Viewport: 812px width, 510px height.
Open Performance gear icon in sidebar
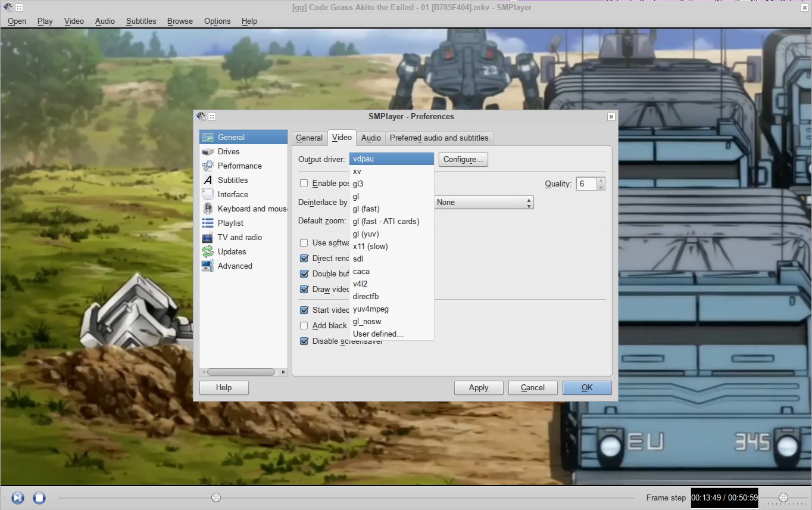(x=208, y=166)
